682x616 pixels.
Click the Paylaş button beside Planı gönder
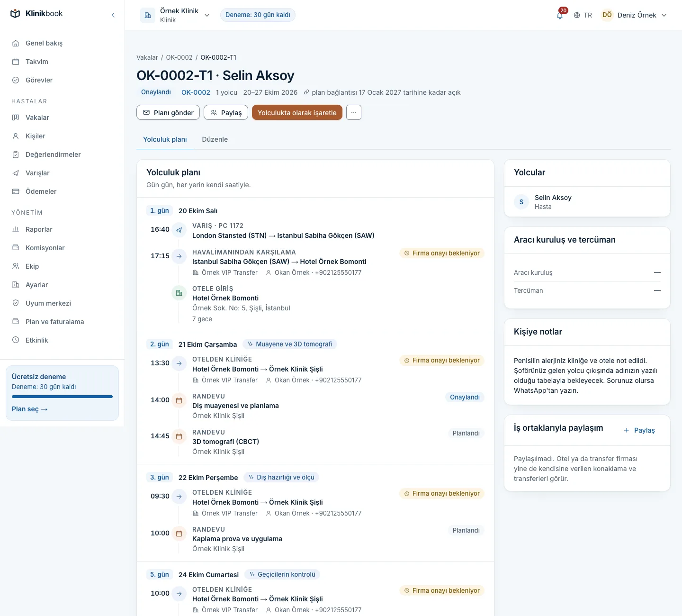pyautogui.click(x=226, y=112)
